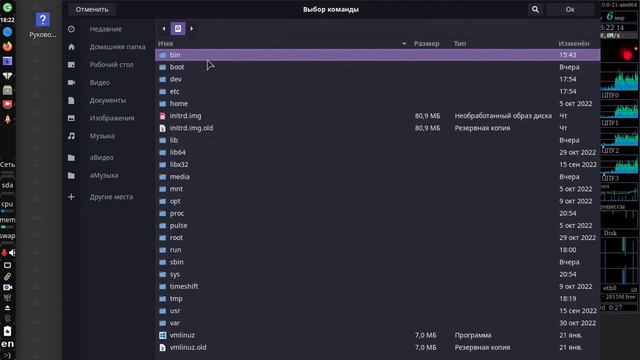
Task: Sort files by the Изменён column
Action: pos(573,43)
